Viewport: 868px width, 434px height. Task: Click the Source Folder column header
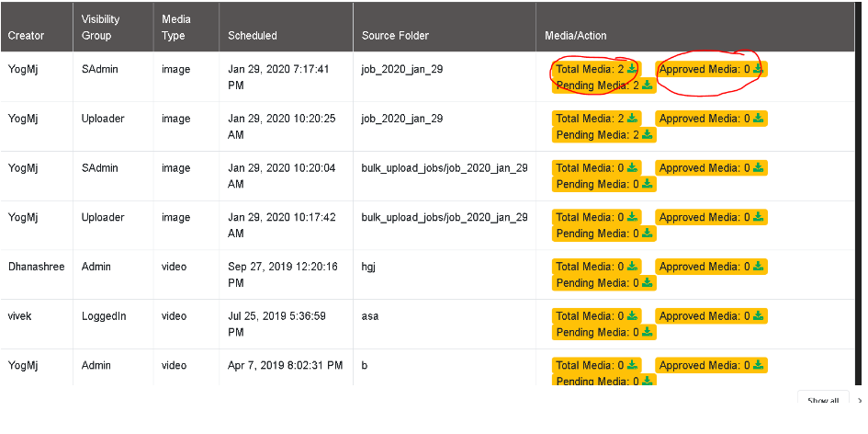pyautogui.click(x=395, y=36)
